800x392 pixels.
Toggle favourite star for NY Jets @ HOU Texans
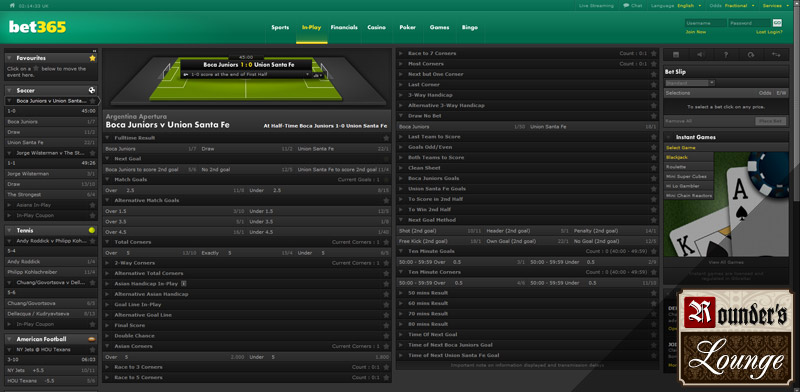(x=92, y=350)
